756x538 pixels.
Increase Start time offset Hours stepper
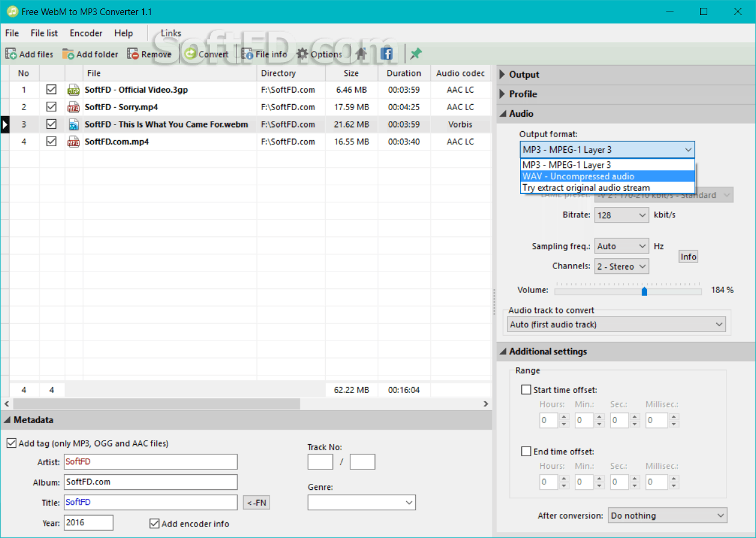564,416
